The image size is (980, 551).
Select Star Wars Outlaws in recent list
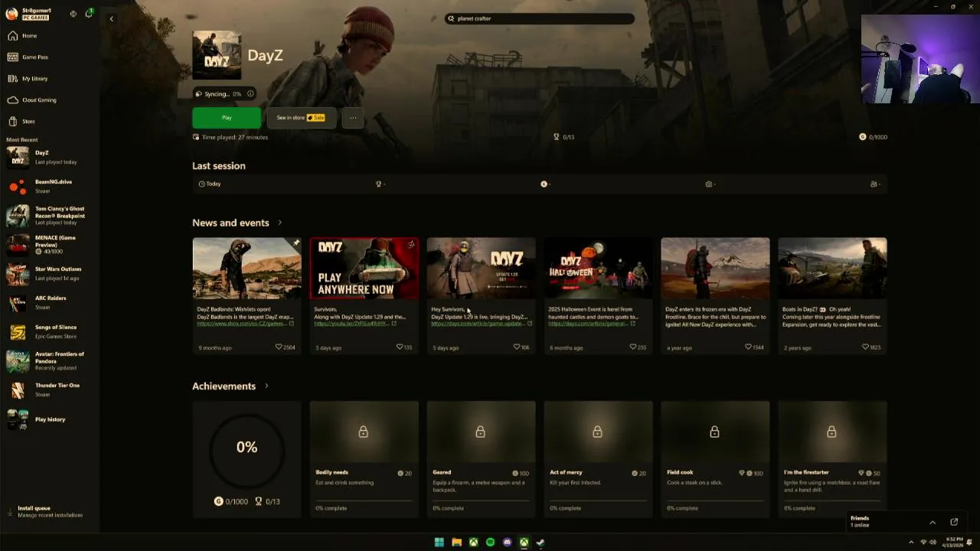[x=50, y=273]
